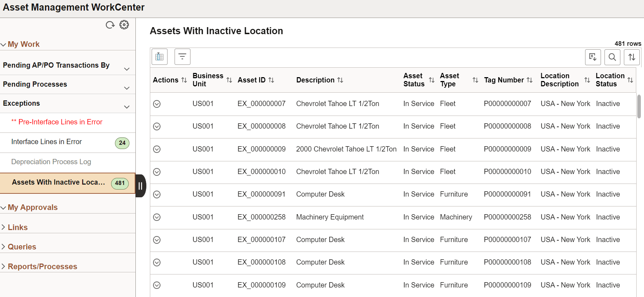
Task: Open actions menu for EX_000000107
Action: pyautogui.click(x=157, y=240)
